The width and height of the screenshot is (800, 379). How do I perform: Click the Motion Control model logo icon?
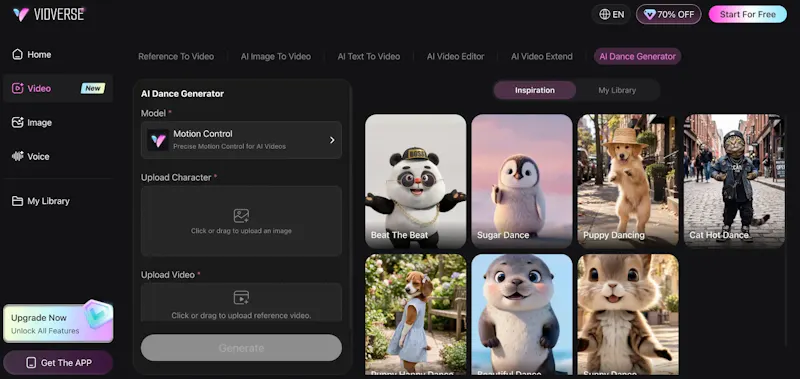(x=158, y=140)
